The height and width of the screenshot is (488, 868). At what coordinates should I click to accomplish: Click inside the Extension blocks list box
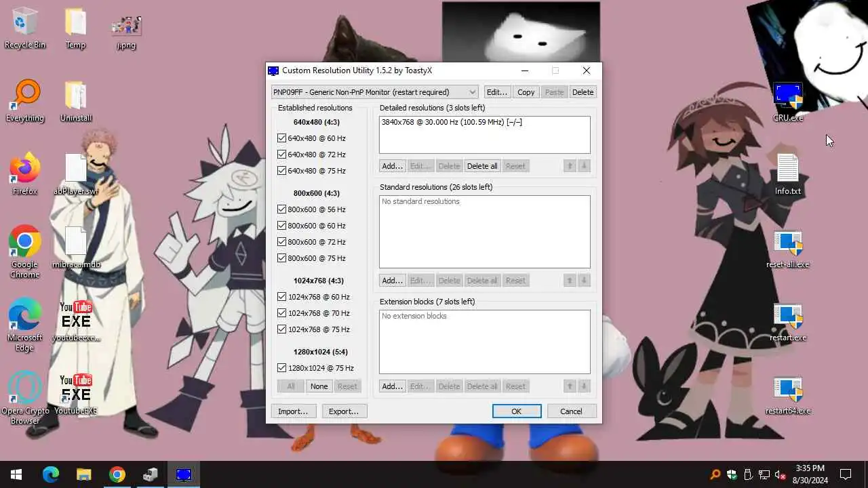pos(484,342)
